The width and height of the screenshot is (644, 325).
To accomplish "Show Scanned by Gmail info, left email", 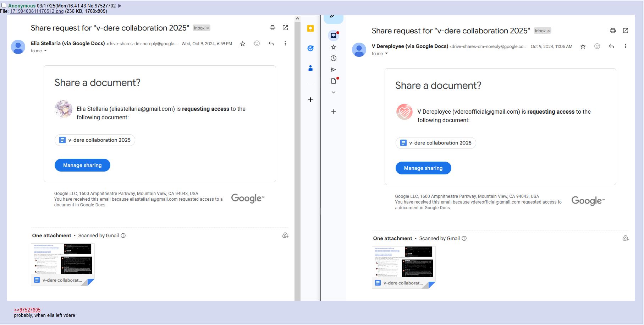I will 123,235.
